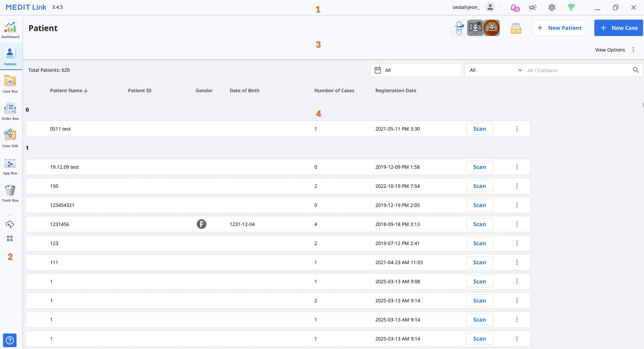Open the scanner connection tool
This screenshot has height=349, width=644.
tap(459, 28)
